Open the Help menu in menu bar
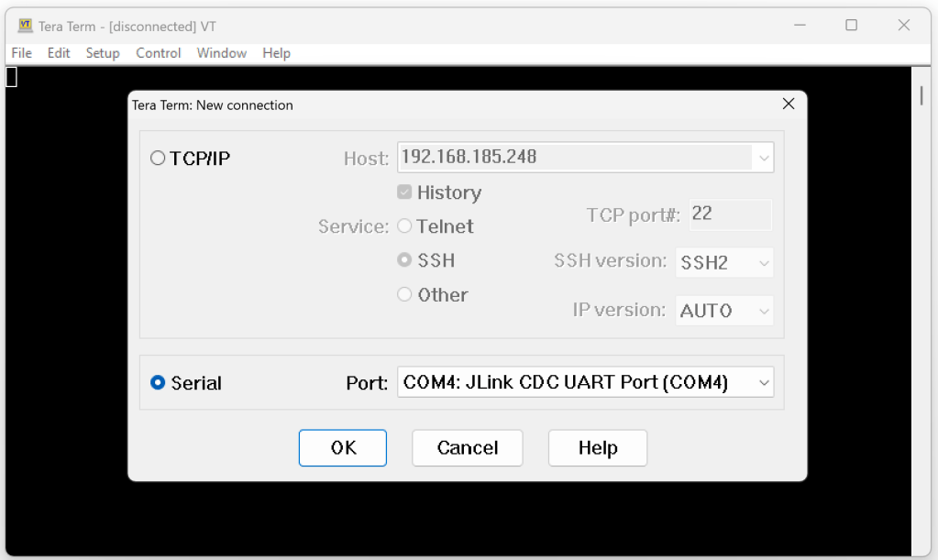Viewport: 938px width, 560px height. point(276,53)
